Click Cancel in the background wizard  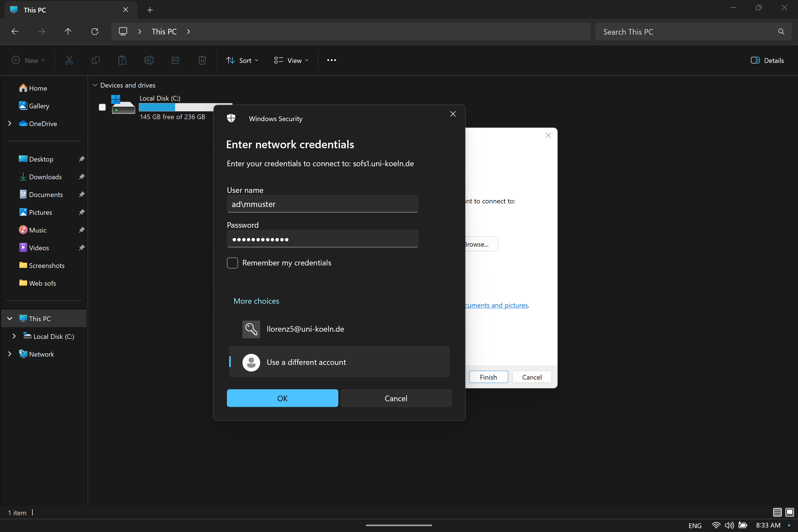(x=532, y=377)
